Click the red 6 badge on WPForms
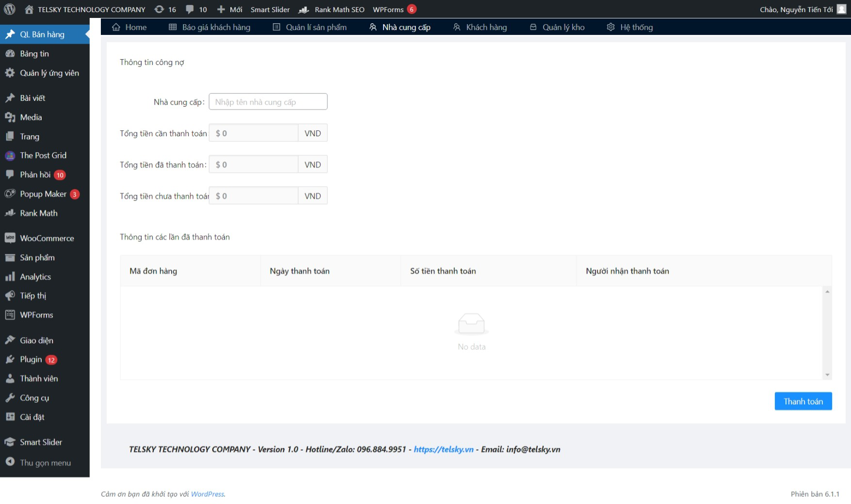The image size is (851, 504). (412, 9)
